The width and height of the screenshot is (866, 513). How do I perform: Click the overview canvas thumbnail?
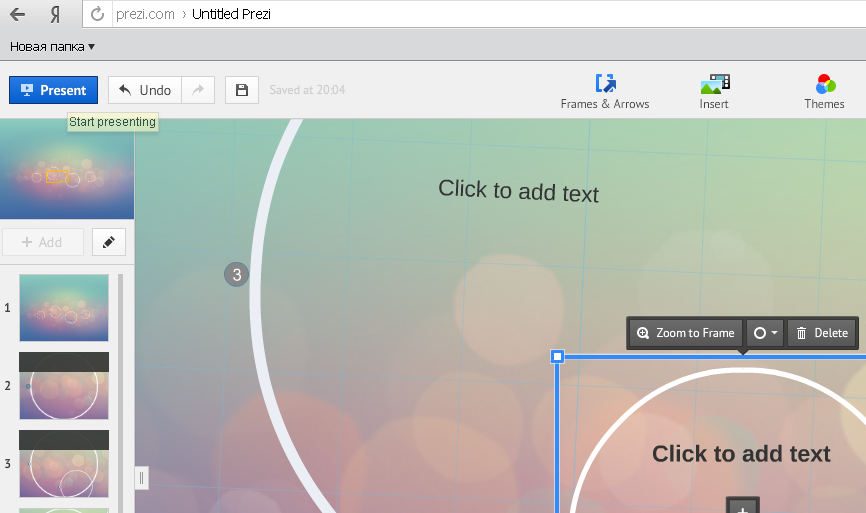click(67, 169)
